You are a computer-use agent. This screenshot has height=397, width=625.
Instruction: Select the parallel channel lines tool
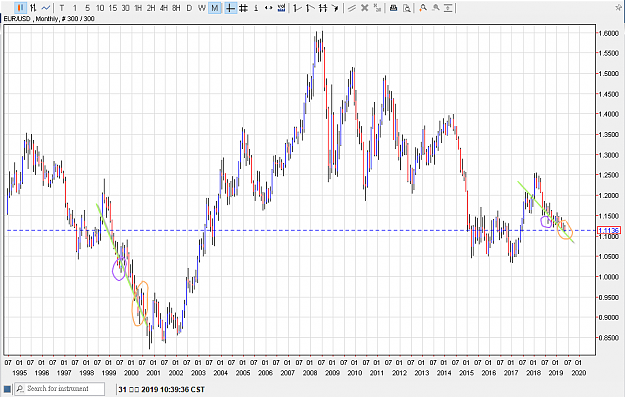pyautogui.click(x=323, y=8)
